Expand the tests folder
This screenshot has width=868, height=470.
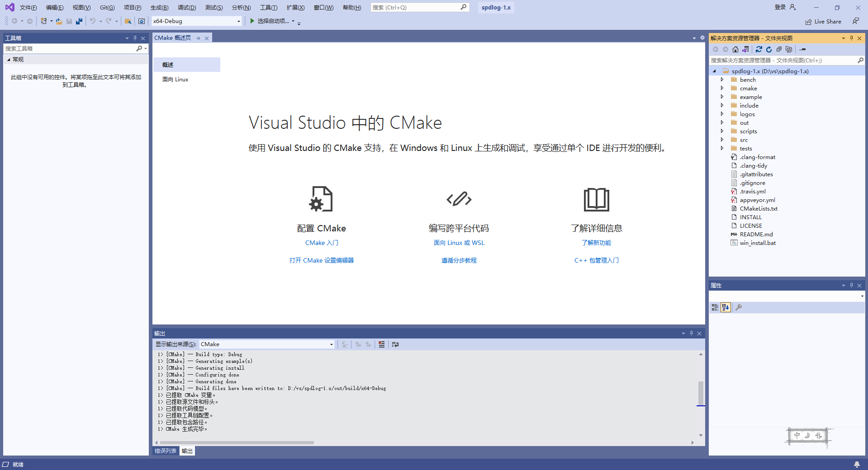(722, 148)
